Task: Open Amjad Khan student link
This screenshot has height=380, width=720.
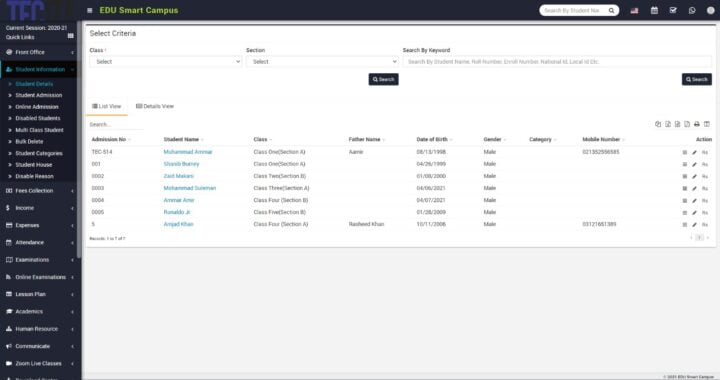Action: [178, 224]
